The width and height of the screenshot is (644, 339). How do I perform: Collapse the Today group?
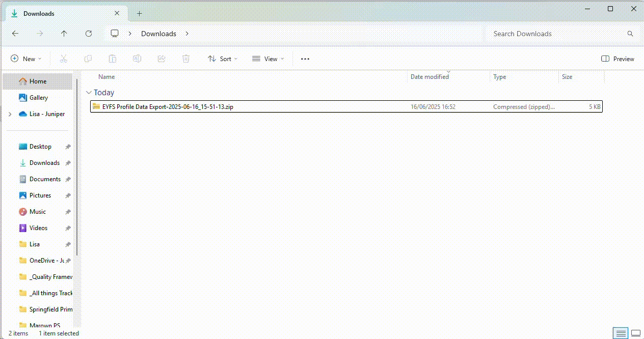89,93
